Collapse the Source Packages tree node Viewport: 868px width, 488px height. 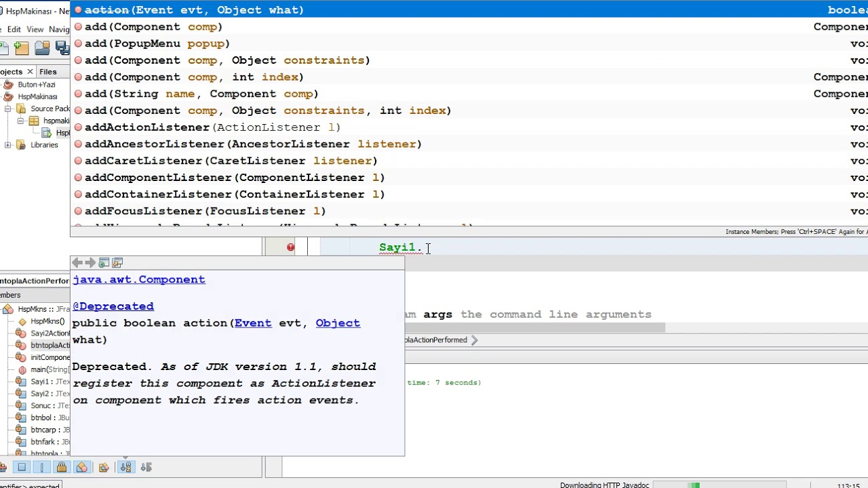point(8,109)
